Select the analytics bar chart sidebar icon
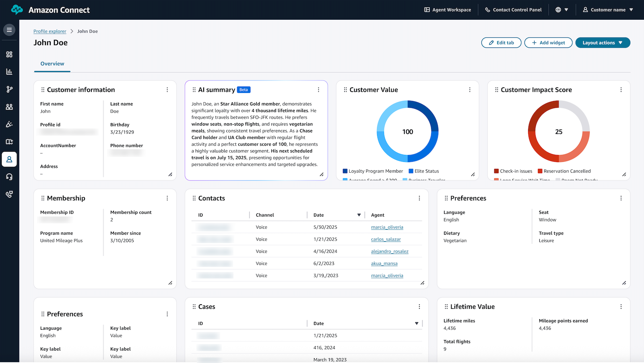This screenshot has height=363, width=644. point(9,71)
